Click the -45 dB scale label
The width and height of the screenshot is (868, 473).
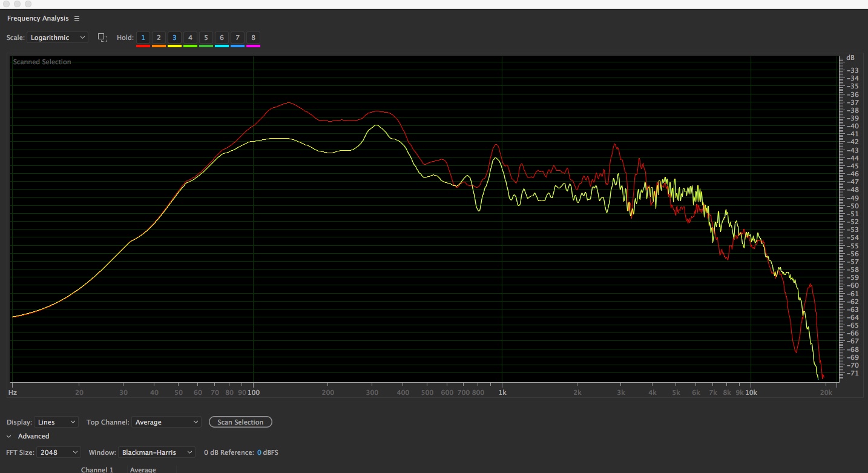click(852, 166)
